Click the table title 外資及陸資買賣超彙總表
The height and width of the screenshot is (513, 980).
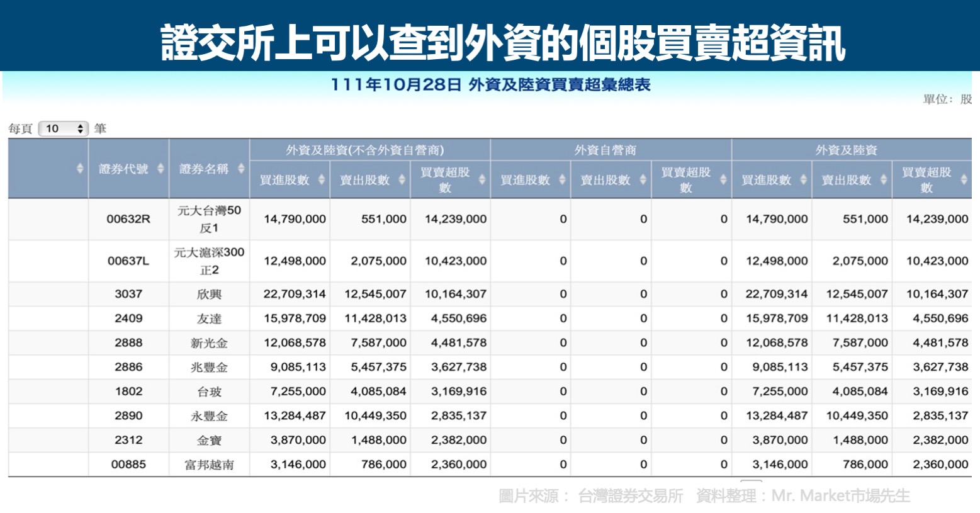click(x=560, y=85)
